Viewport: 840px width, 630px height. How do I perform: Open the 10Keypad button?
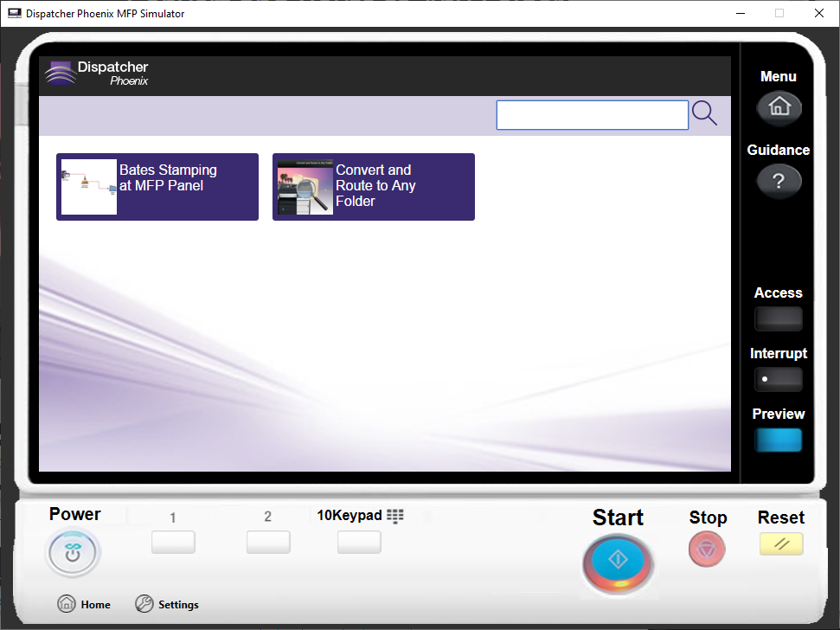tap(359, 542)
